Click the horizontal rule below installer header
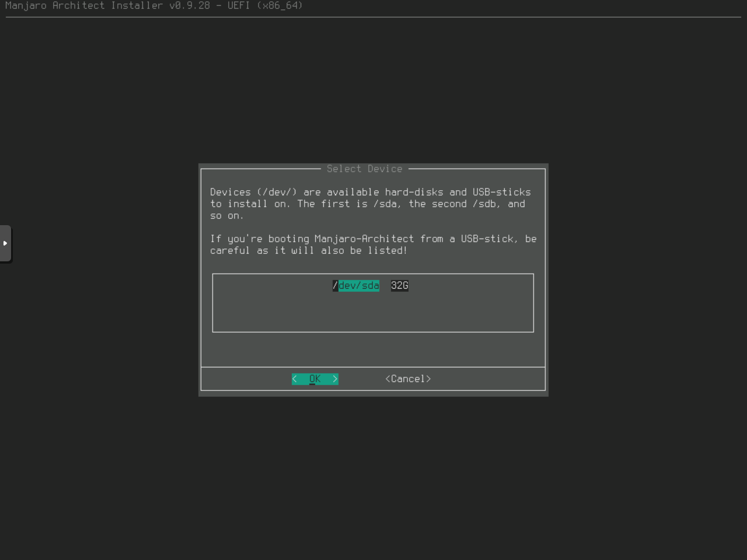 click(373, 17)
